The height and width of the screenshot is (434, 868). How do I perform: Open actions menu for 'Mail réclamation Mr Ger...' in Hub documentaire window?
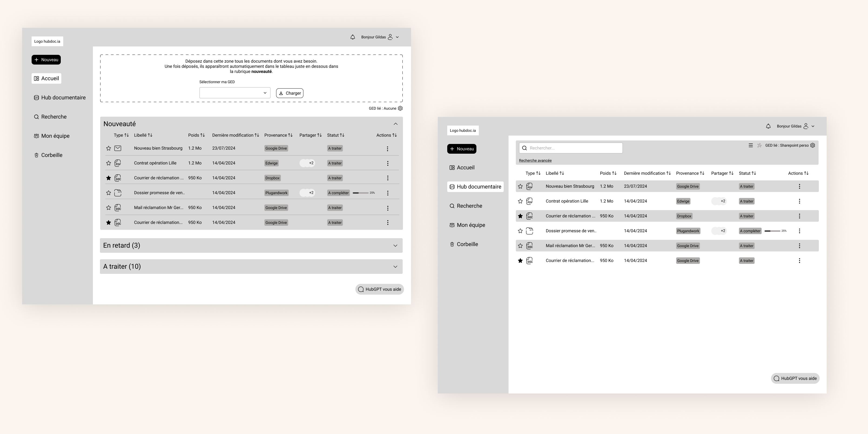[x=799, y=246]
